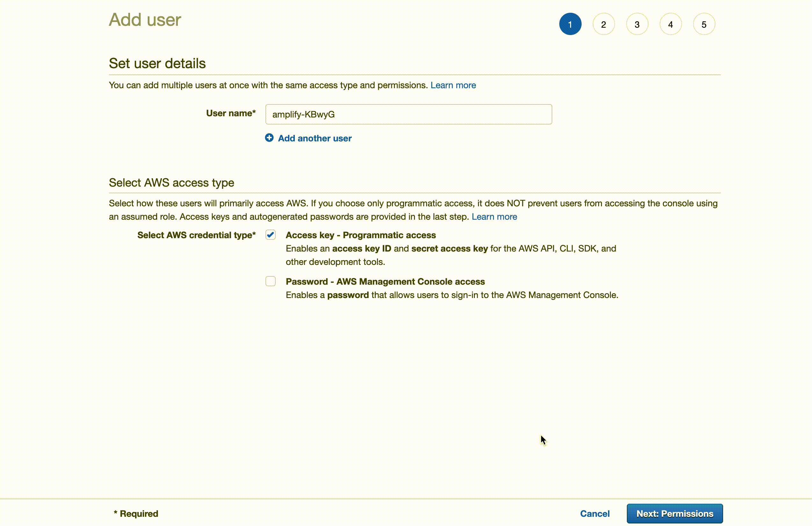Click the Select AWS access type heading
Viewport: 812px width, 526px height.
[171, 183]
